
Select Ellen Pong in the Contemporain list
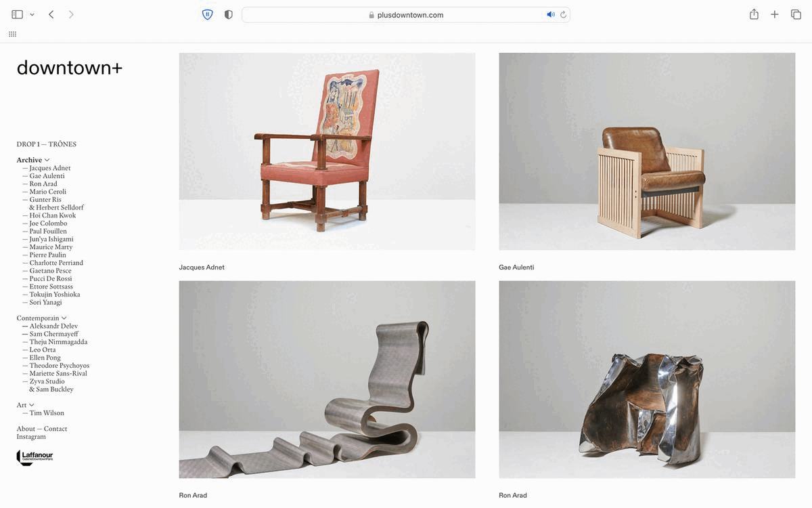[45, 358]
